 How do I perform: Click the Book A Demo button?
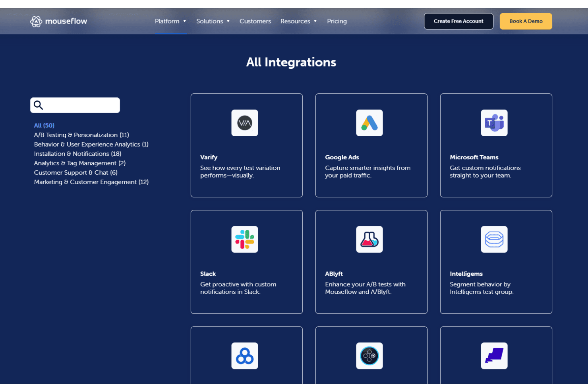[526, 21]
